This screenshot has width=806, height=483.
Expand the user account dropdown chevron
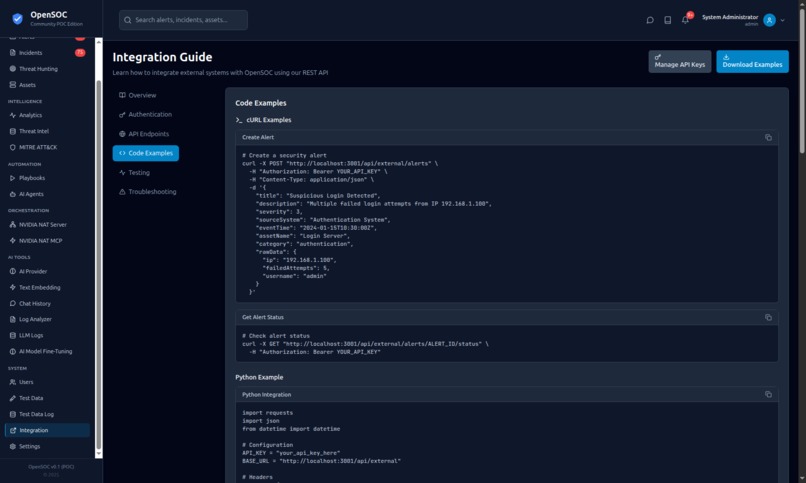(782, 21)
